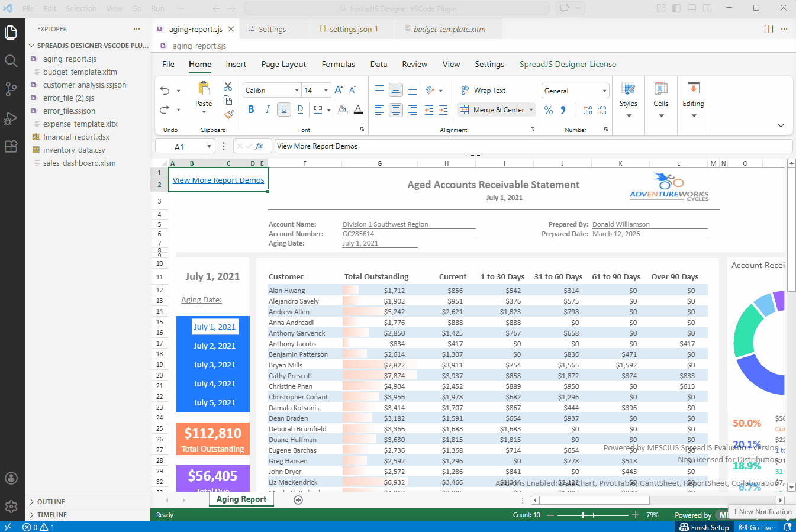Viewport: 796px width, 532px height.
Task: Open the Merge & Center dropdown arrow
Action: (x=531, y=110)
